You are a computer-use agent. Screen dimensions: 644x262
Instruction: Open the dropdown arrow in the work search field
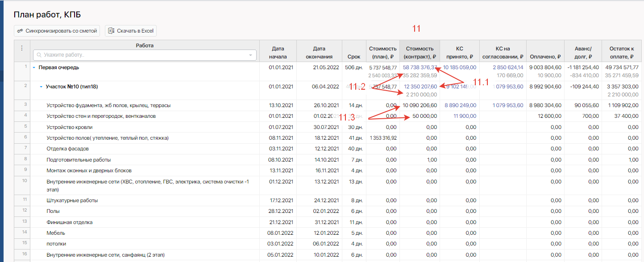click(250, 55)
